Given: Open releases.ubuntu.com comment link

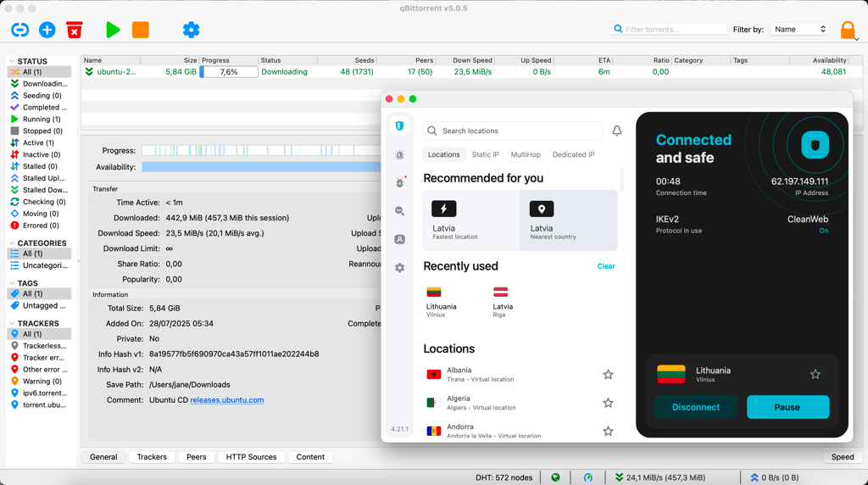Looking at the screenshot, I should click(x=227, y=399).
